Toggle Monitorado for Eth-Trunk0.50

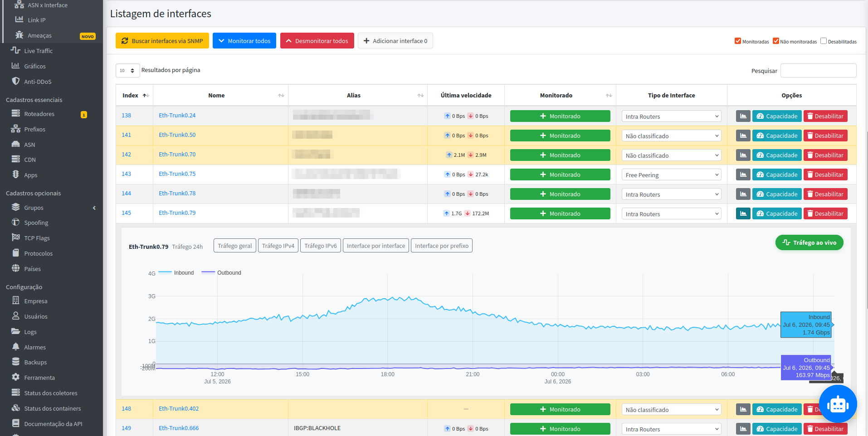coord(560,136)
